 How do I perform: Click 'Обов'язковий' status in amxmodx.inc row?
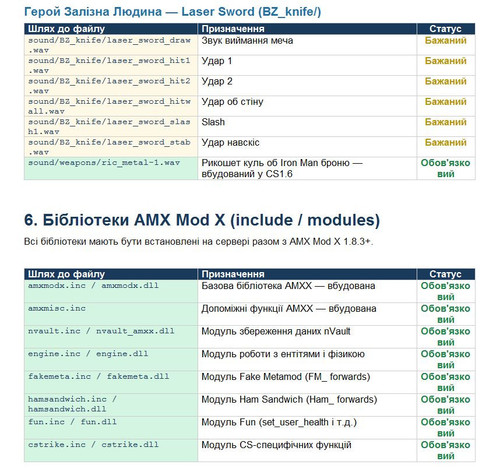tap(445, 291)
